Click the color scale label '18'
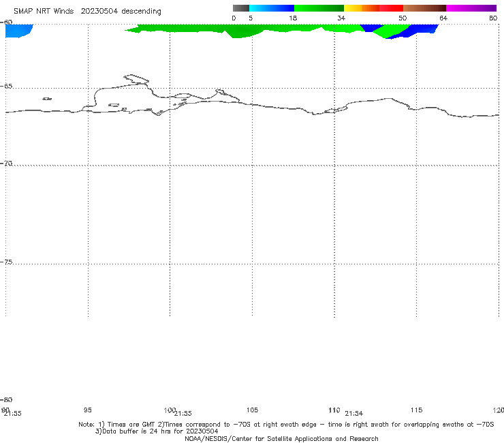 click(293, 18)
